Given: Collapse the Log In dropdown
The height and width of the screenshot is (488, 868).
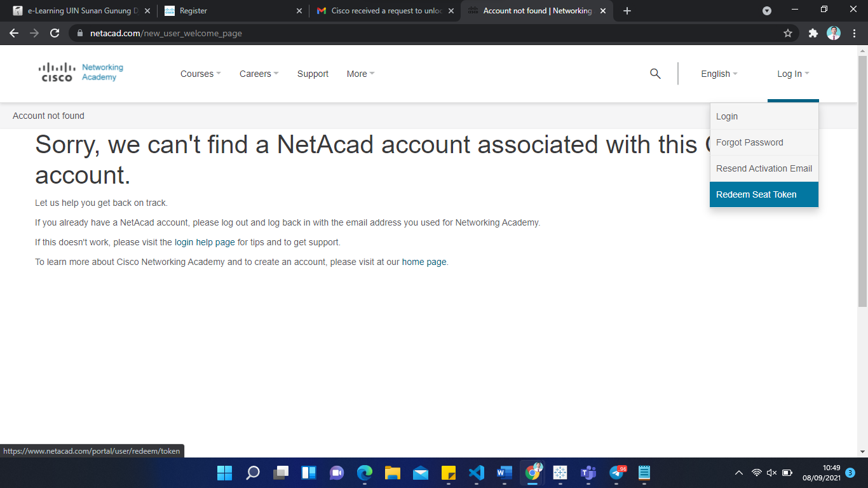Looking at the screenshot, I should pos(793,74).
